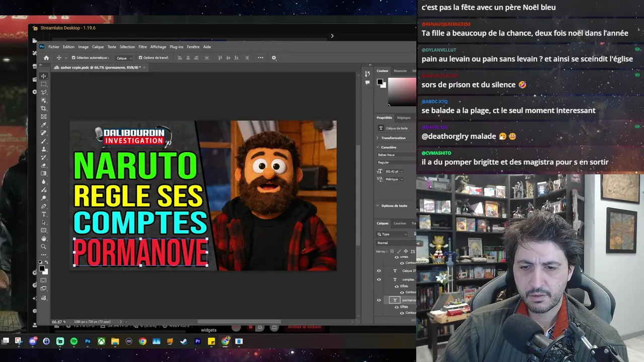Select the Rectangular Marquee tool
644x362 pixels.
44,84
